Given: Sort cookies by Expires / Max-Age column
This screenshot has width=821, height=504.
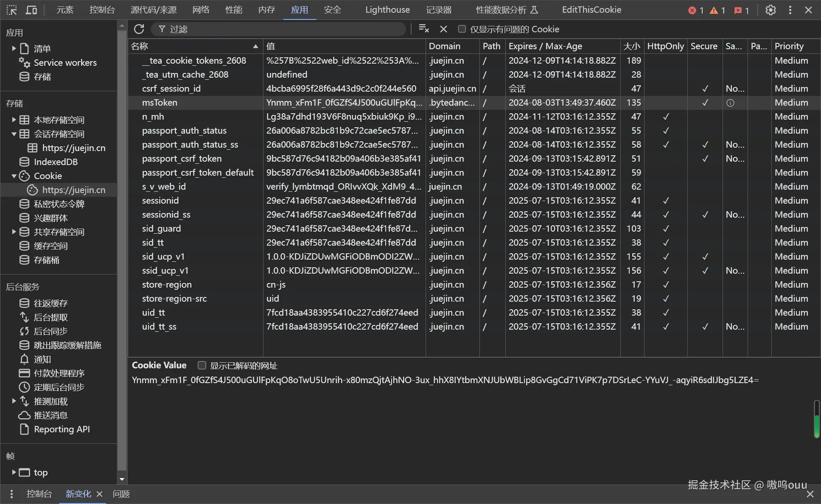Looking at the screenshot, I should (562, 46).
